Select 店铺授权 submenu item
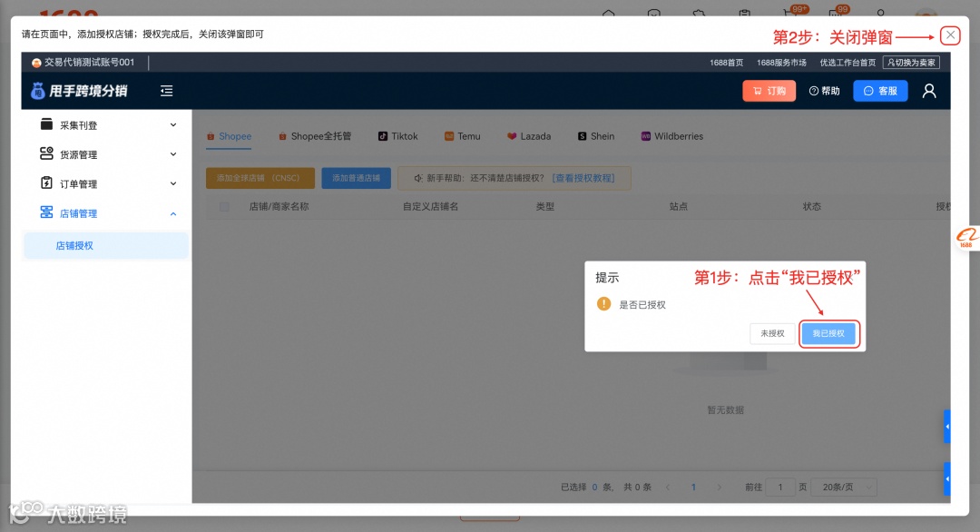Image resolution: width=980 pixels, height=532 pixels. [x=106, y=246]
